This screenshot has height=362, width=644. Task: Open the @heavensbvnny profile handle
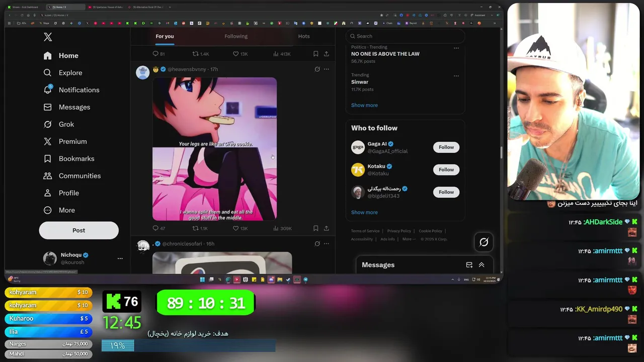(187, 69)
